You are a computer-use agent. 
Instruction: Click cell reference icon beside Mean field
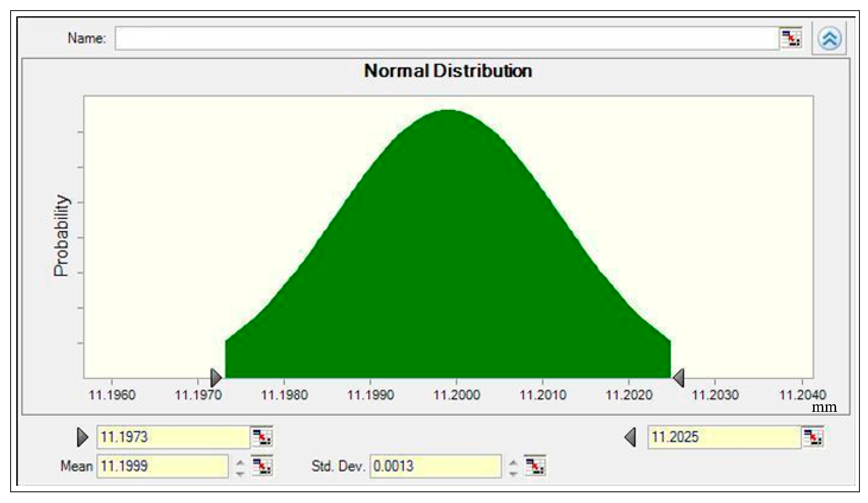point(262,466)
